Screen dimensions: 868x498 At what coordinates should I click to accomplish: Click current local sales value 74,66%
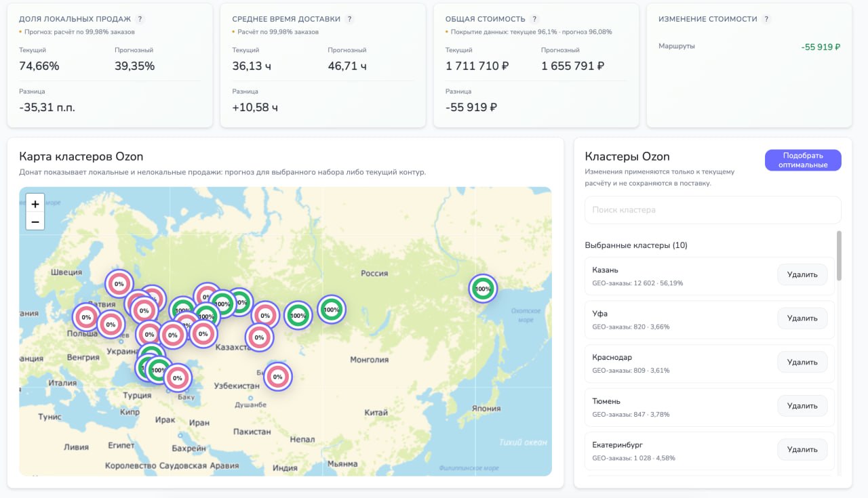pos(39,66)
